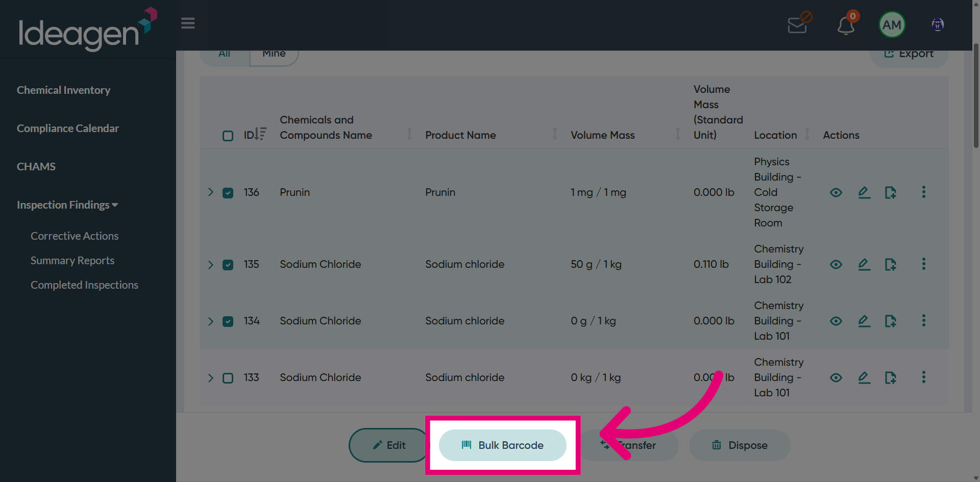
Task: Duplicate row 136 with copy icon
Action: (891, 192)
